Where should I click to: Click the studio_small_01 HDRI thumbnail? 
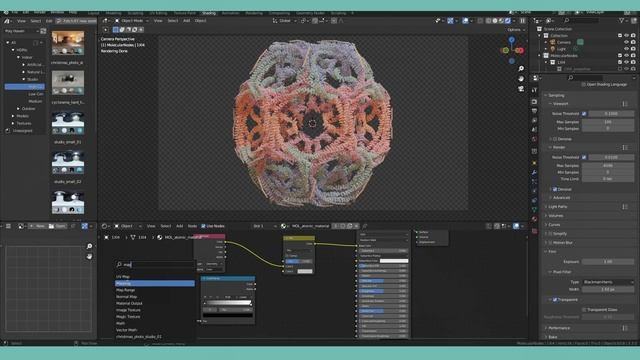point(68,123)
